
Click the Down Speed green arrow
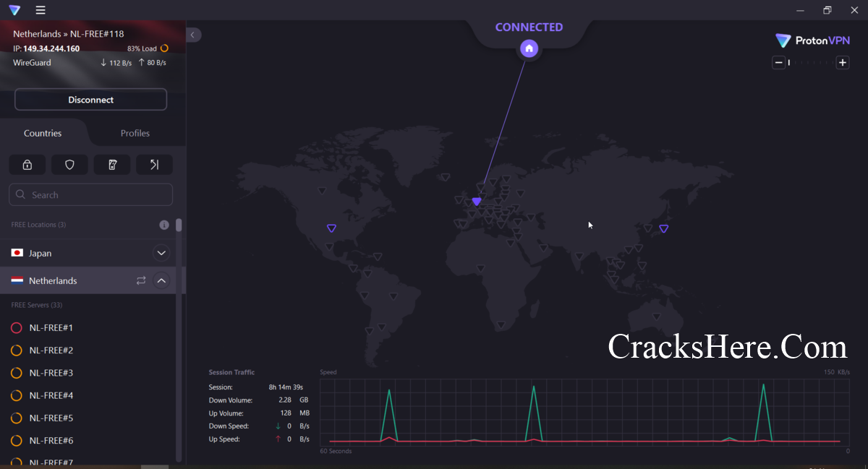(x=278, y=426)
